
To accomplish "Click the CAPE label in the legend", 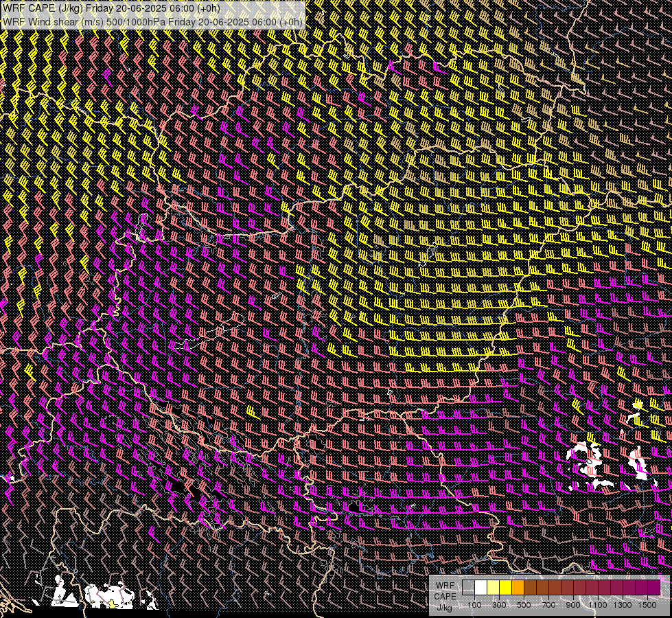I will (445, 597).
